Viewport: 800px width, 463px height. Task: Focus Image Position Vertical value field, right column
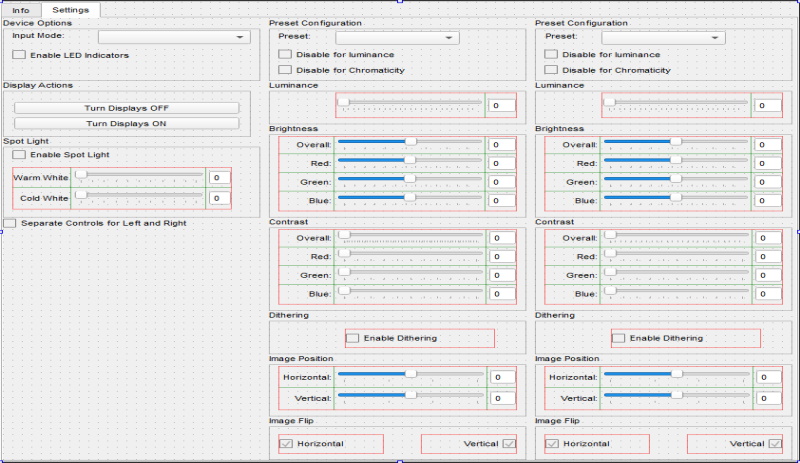click(768, 398)
